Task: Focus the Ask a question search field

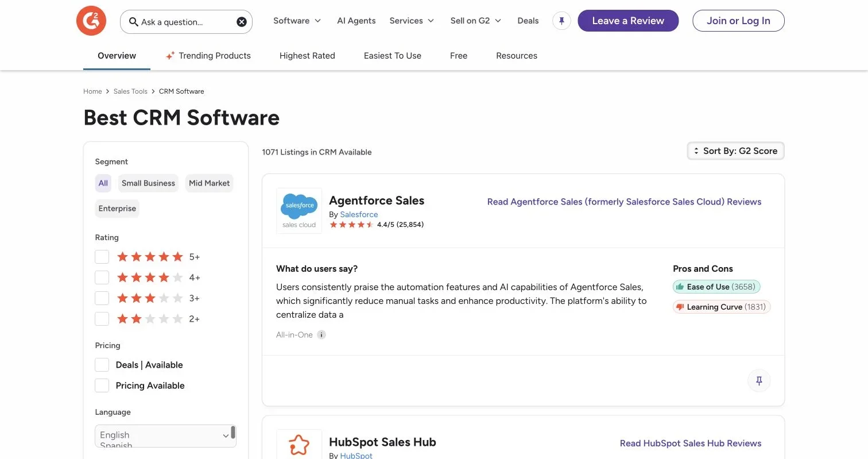Action: click(186, 22)
